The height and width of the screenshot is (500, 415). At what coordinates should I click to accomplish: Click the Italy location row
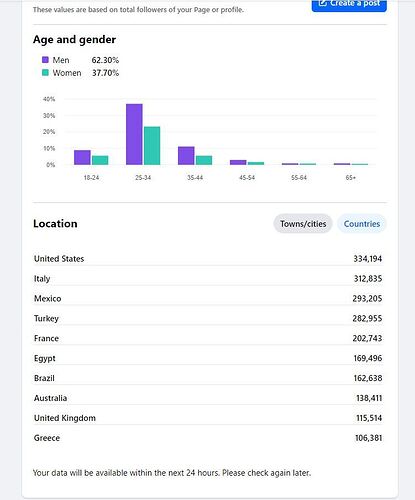[x=208, y=279]
